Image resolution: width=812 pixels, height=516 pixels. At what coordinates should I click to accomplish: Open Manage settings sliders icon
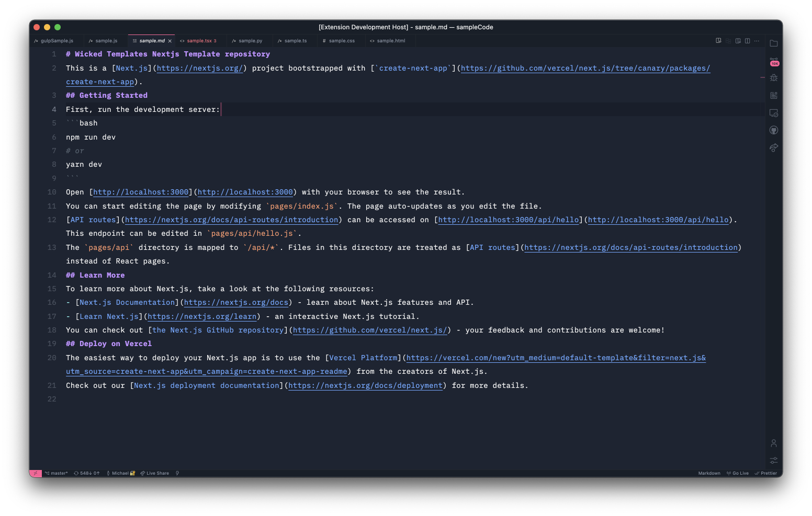tap(773, 460)
